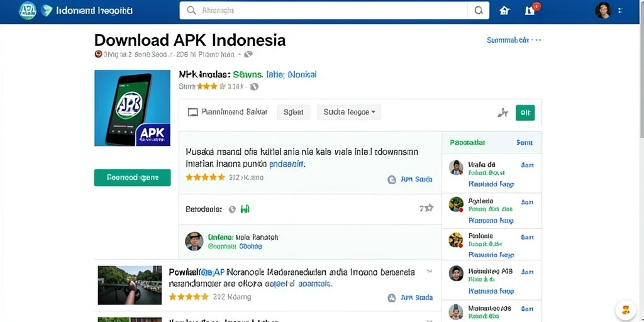
Task: Open the home icon in header
Action: coord(504,10)
